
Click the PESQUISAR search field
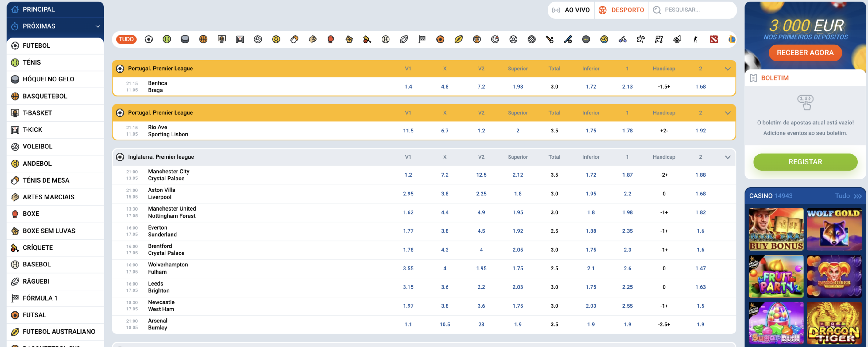pyautogui.click(x=693, y=10)
